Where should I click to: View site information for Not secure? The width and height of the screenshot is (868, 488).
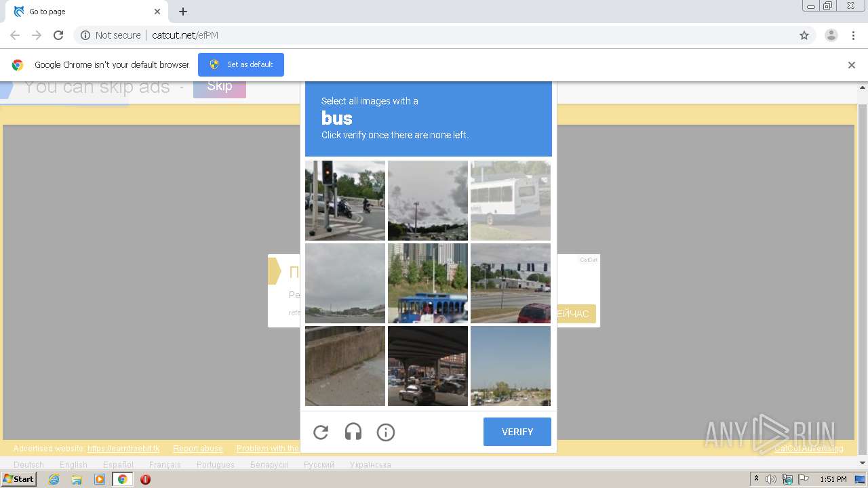[x=111, y=35]
